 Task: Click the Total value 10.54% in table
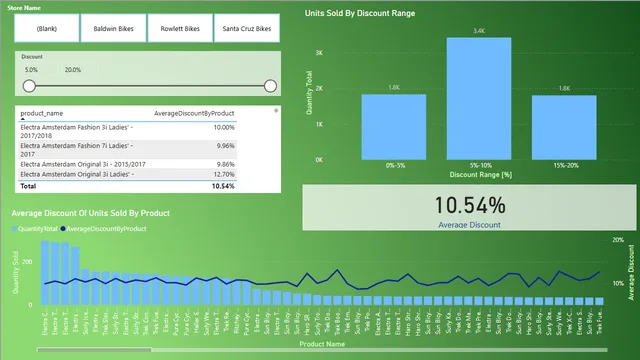click(x=223, y=186)
